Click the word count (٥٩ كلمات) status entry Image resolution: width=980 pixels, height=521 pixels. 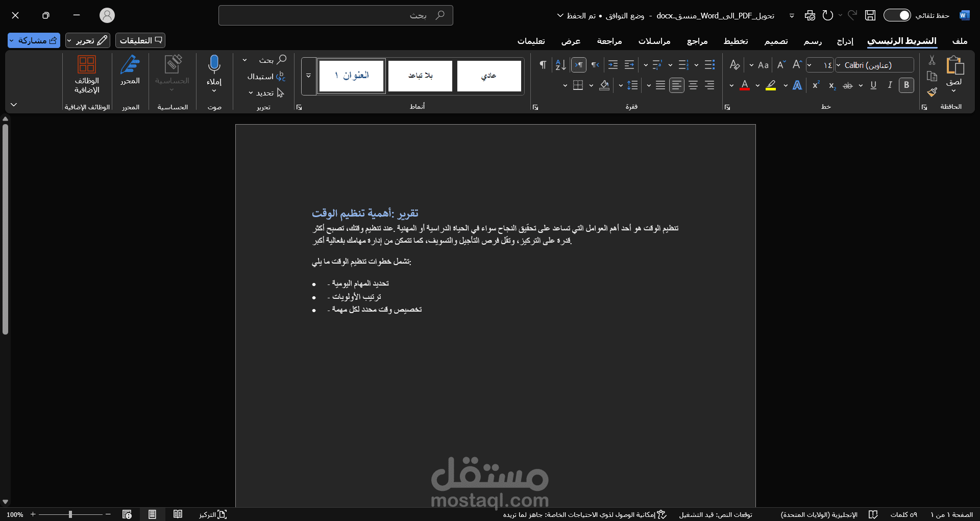(904, 514)
